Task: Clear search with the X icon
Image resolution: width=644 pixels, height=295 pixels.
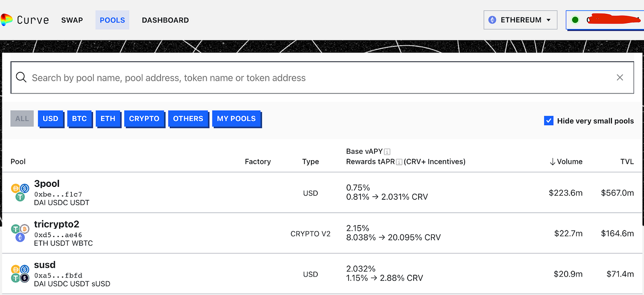Action: coord(620,77)
